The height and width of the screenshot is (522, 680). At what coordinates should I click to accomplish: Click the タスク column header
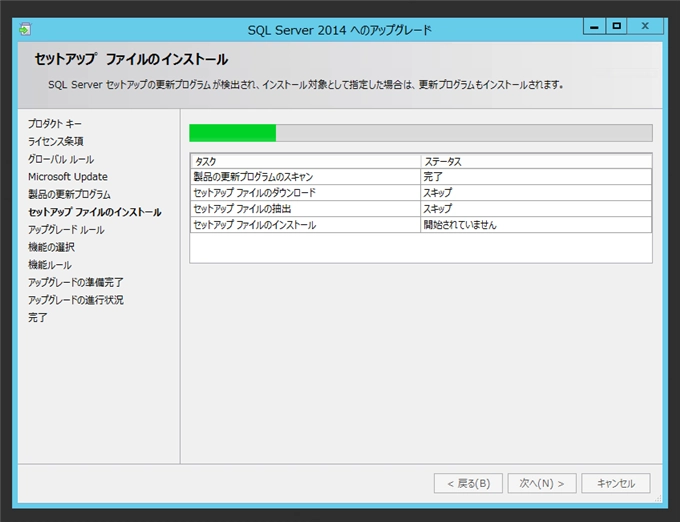point(305,162)
